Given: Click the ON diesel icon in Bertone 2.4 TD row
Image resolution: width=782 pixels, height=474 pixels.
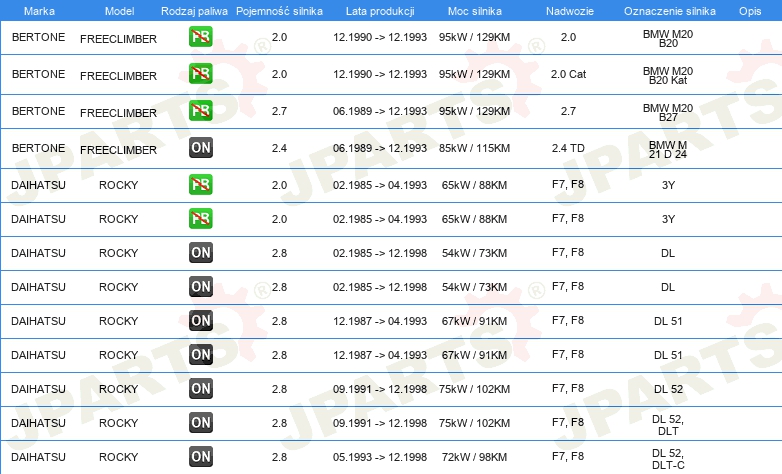Looking at the screenshot, I should (x=200, y=148).
